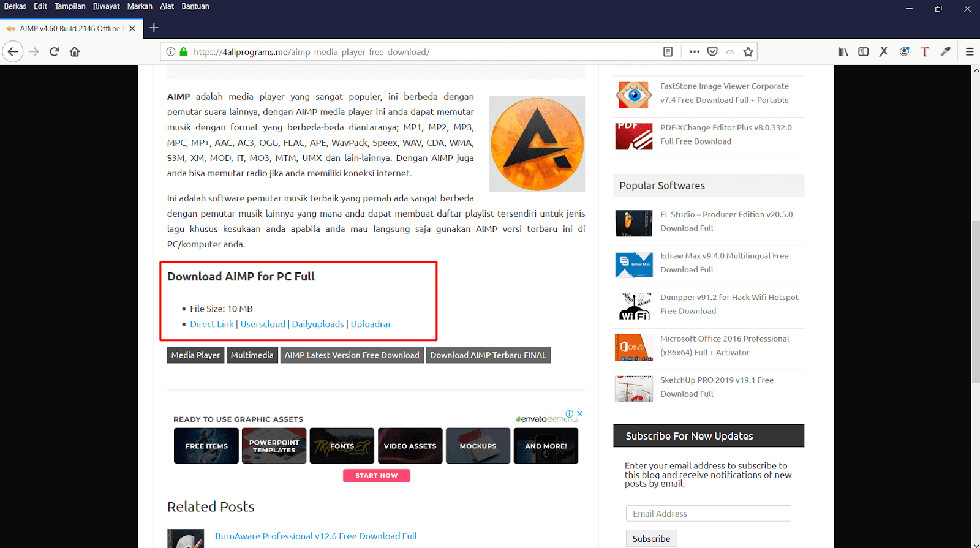Show site information icon in address bar

tap(171, 52)
